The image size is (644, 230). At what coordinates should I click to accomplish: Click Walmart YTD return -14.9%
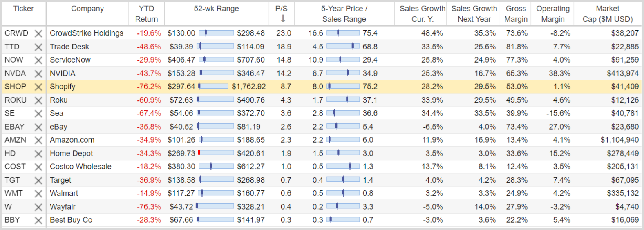[149, 193]
